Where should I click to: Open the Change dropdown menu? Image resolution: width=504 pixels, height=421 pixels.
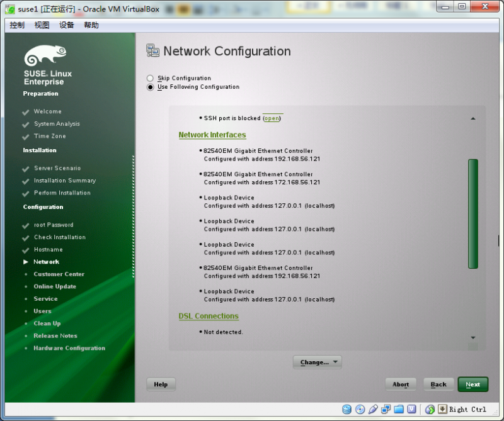pyautogui.click(x=317, y=362)
